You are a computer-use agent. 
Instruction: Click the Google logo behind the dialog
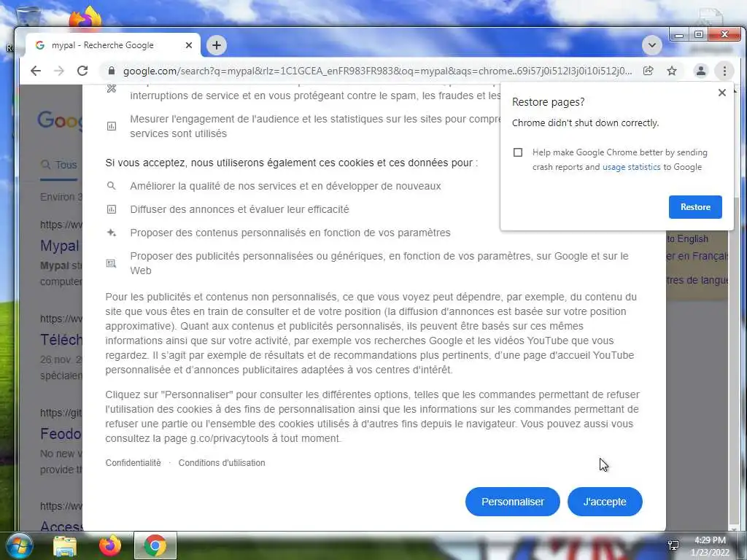(60, 120)
